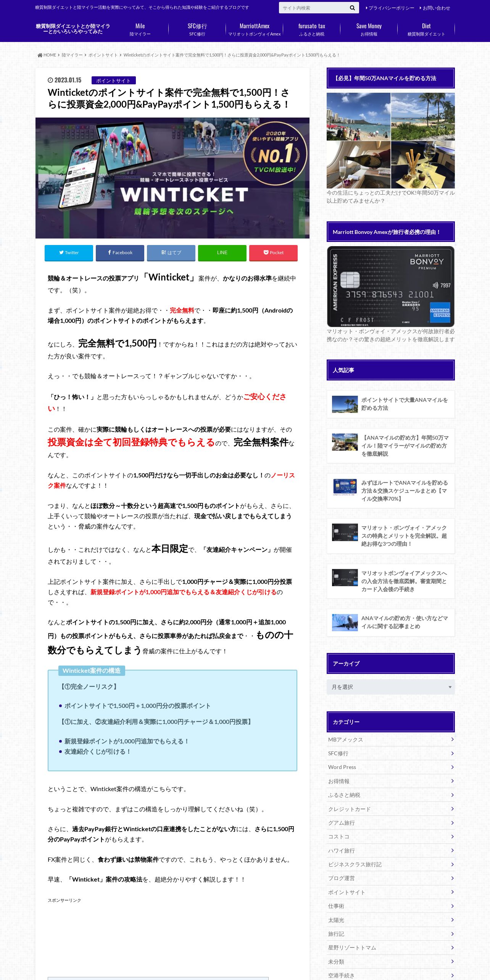Viewport: 490px width, 980px height.
Task: Open the Save Money menu item
Action: pos(369,30)
